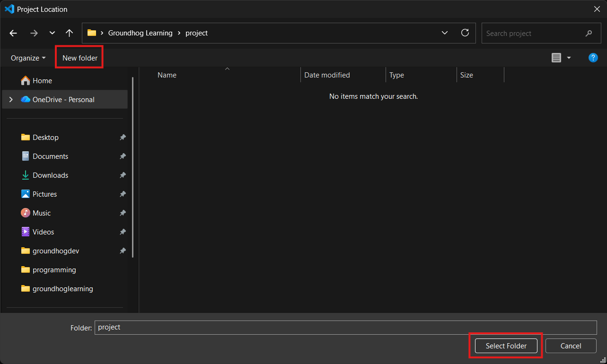Open the help button
Screen dimensions: 607x364
[593, 58]
